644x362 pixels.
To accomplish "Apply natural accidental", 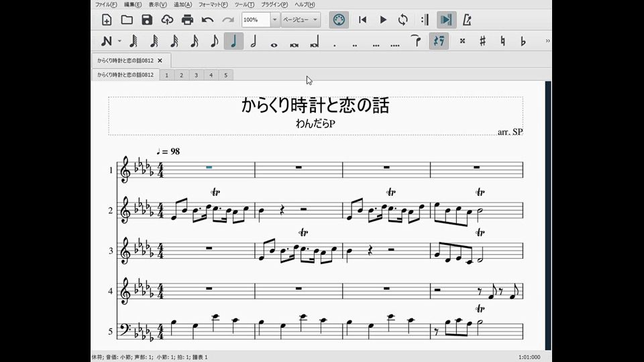I will (502, 41).
